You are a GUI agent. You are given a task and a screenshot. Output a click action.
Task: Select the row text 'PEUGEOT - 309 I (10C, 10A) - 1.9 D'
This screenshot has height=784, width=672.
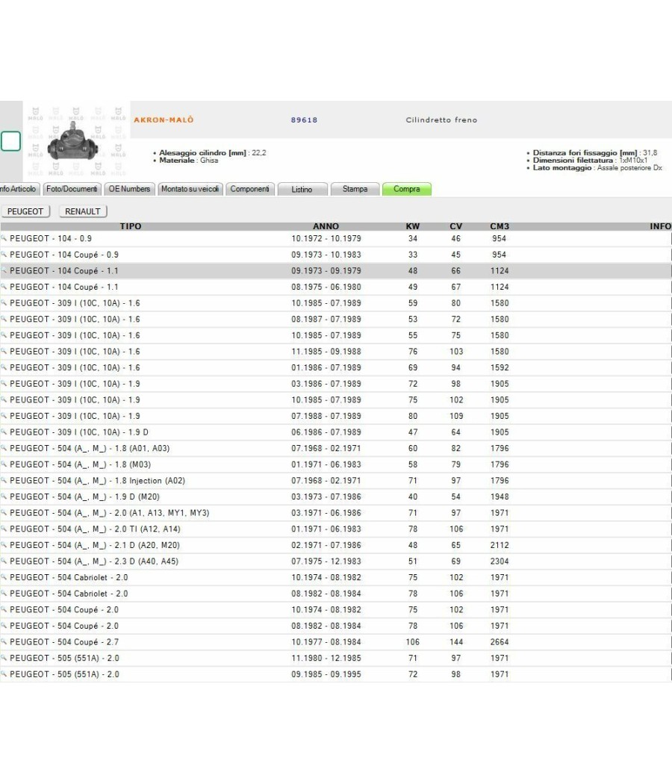pos(79,432)
